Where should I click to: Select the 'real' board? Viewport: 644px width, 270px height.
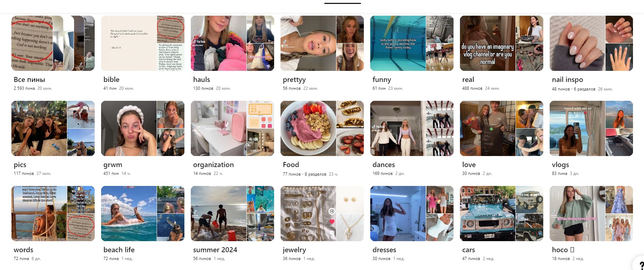coord(502,43)
